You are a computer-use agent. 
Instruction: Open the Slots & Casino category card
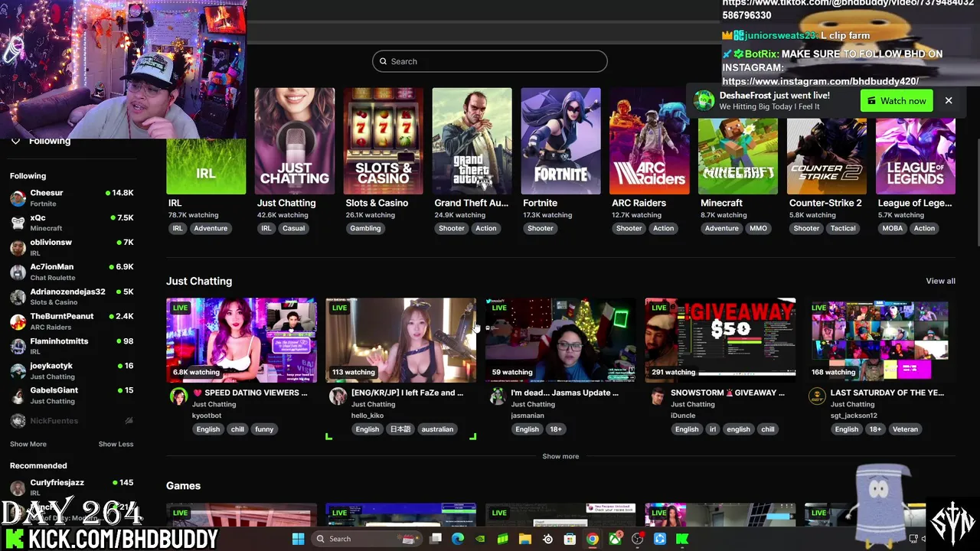(384, 141)
